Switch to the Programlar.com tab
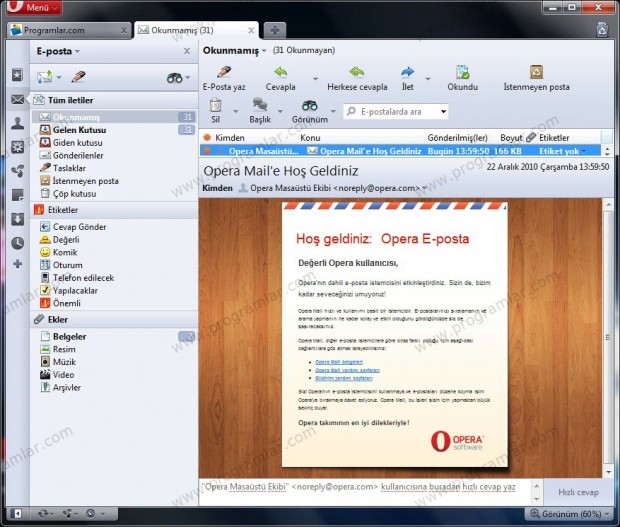 69,30
